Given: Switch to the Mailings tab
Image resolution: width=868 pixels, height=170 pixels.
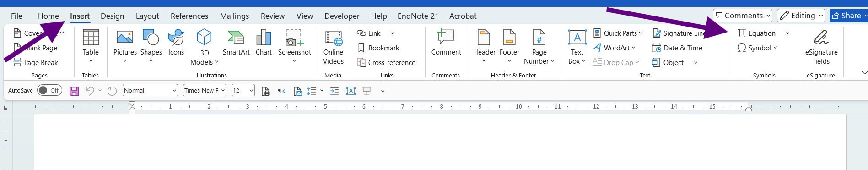Looking at the screenshot, I should (x=234, y=16).
